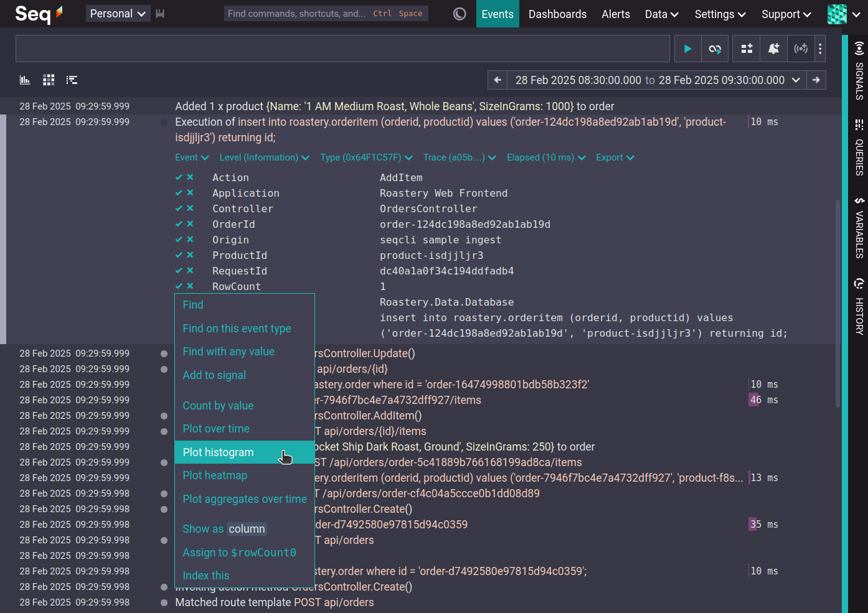Click the checkmark next to OrderId property
Viewport: 868px width, 613px height.
(179, 224)
